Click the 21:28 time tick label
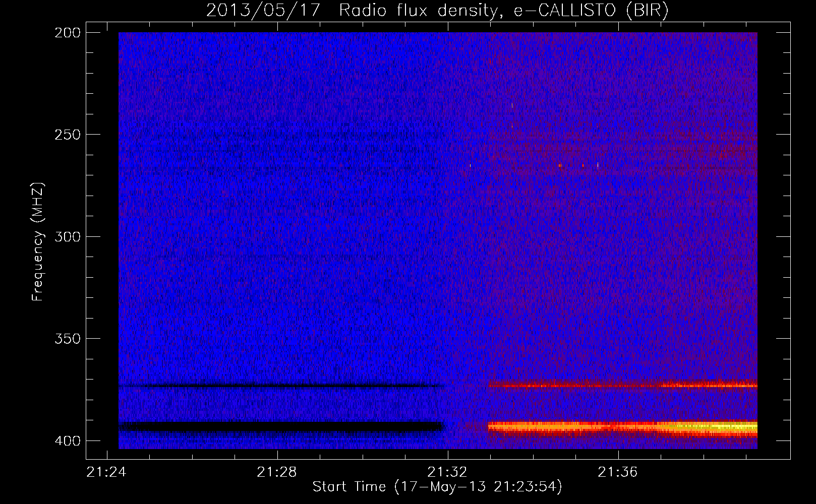Screen dimensions: 816x504 277,472
